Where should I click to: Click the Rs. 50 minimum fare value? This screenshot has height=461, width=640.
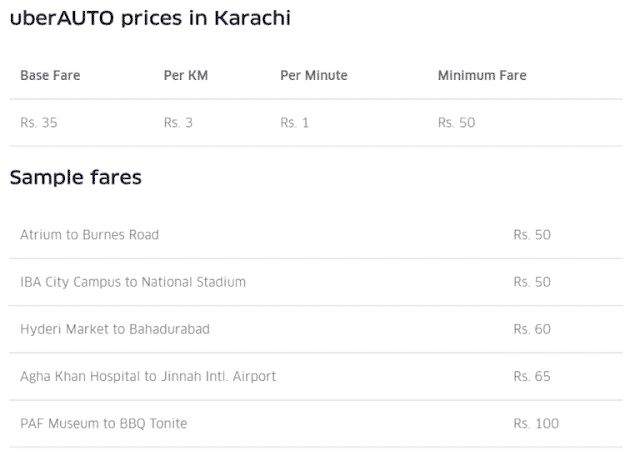coord(456,122)
